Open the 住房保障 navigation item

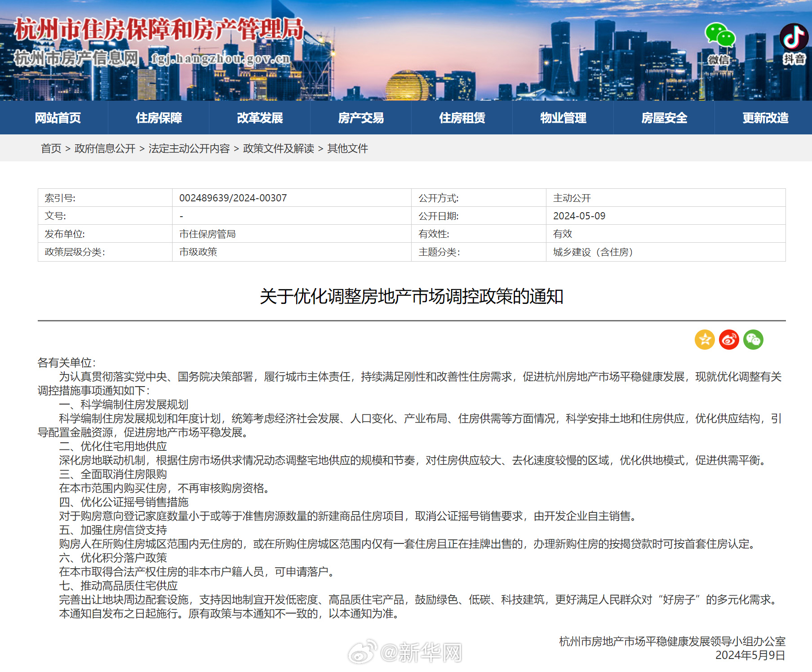[x=159, y=118]
